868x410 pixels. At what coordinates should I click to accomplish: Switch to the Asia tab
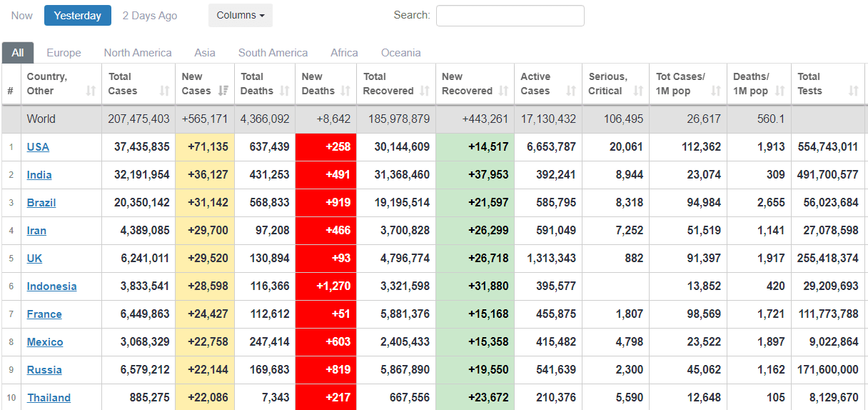click(205, 53)
